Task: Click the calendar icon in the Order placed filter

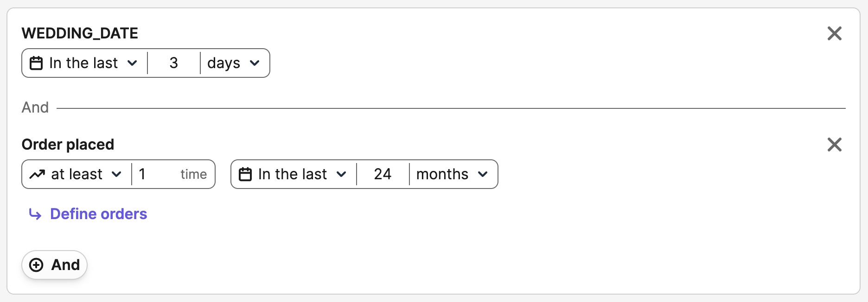Action: pyautogui.click(x=245, y=174)
